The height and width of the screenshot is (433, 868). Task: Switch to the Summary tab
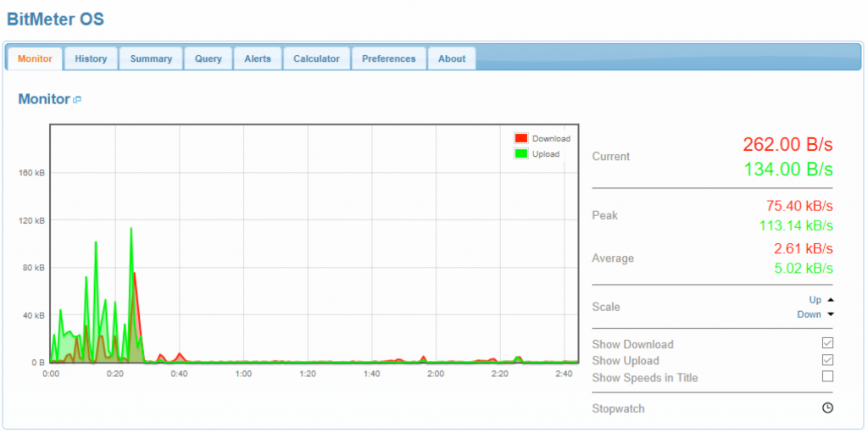click(151, 58)
